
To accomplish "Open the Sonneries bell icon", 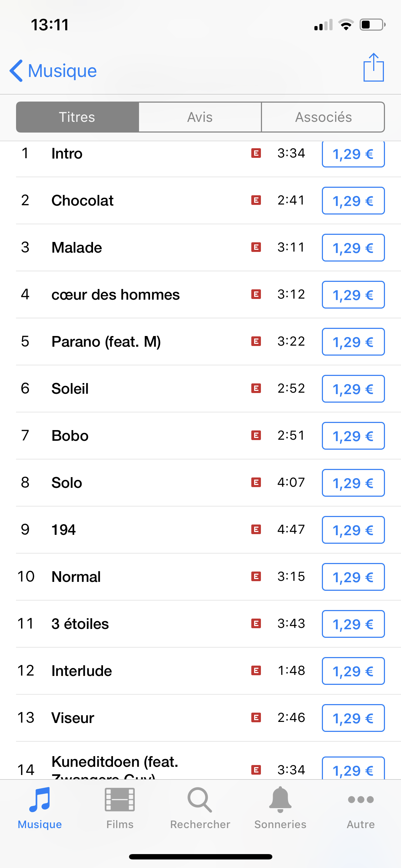I will tap(280, 800).
